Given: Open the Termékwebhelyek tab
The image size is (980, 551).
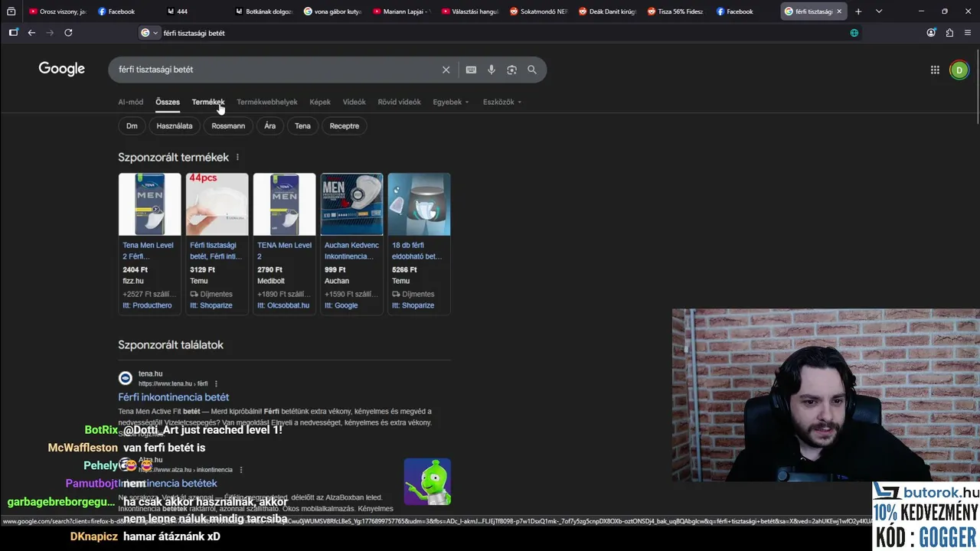Looking at the screenshot, I should tap(267, 102).
